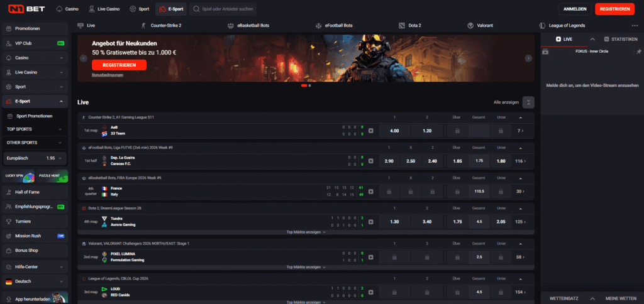Click the video stream icon for Dep. La Guaira match
This screenshot has width=644, height=304.
point(370,161)
